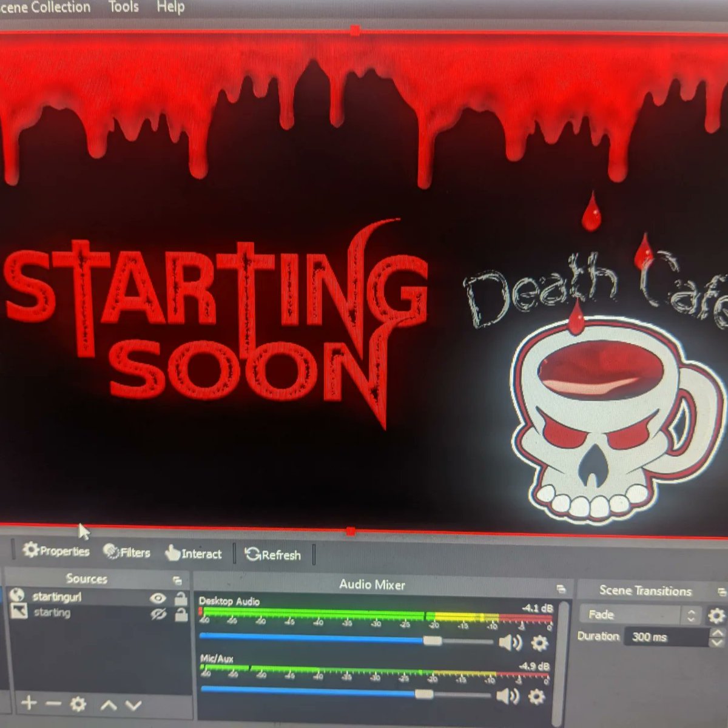Refresh the startingurl browser source
The width and height of the screenshot is (728, 728).
click(x=272, y=554)
